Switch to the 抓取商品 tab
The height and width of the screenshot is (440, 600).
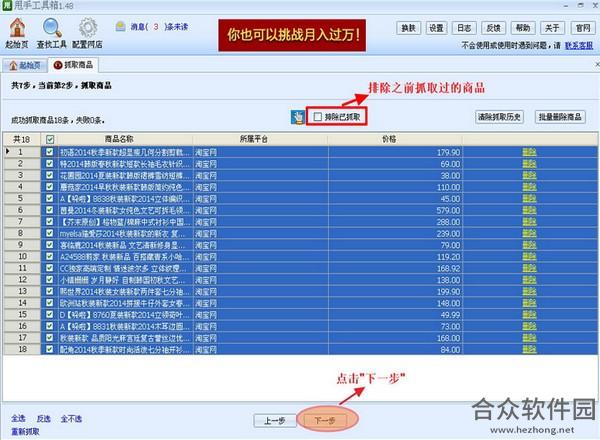click(x=73, y=65)
